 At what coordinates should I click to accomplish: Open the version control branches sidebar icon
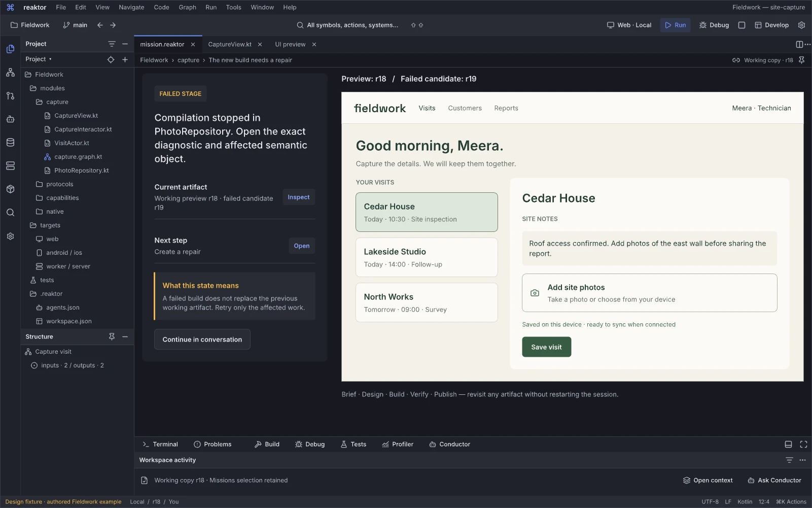coord(10,95)
